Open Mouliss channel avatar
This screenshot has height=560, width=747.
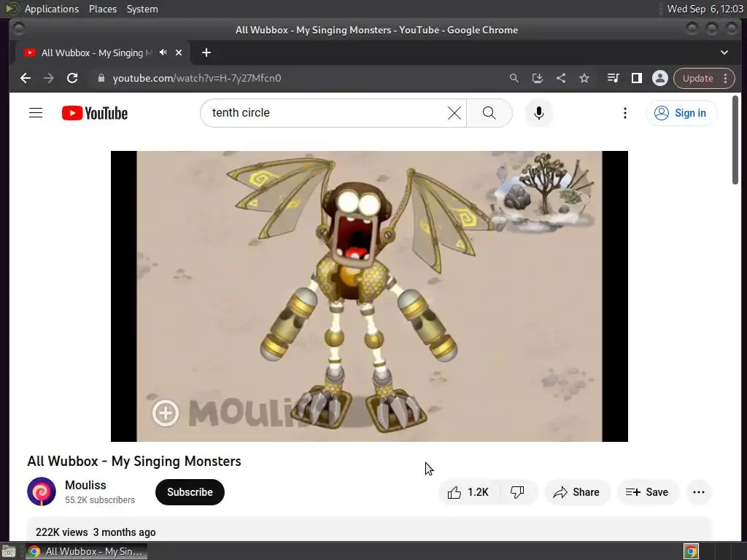[42, 491]
